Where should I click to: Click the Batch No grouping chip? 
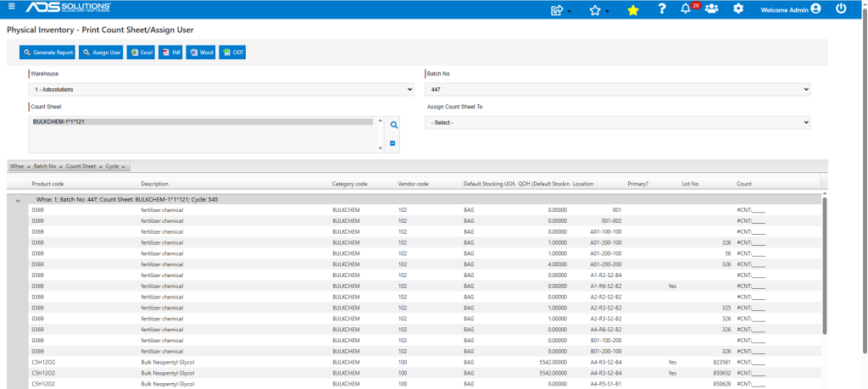(47, 166)
